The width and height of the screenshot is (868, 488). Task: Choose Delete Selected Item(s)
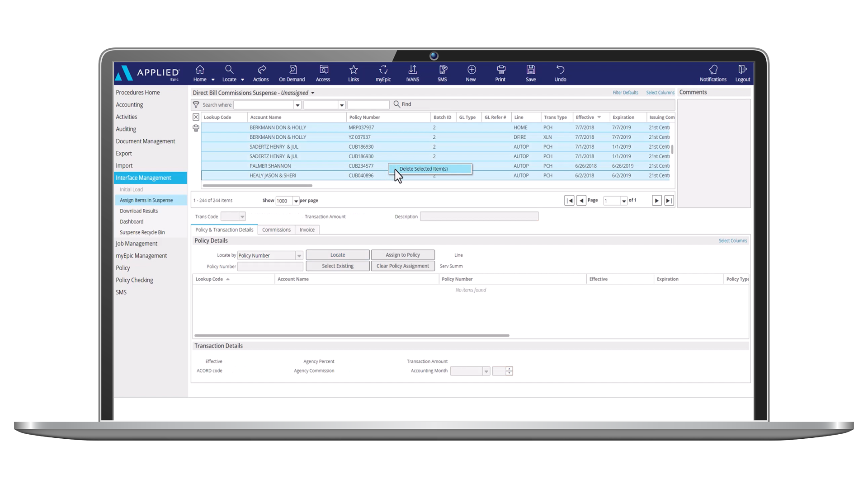[430, 169]
